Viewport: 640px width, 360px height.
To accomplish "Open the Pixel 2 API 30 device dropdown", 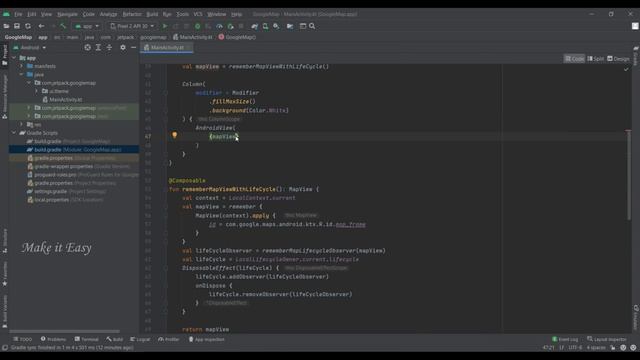I will click(x=132, y=26).
